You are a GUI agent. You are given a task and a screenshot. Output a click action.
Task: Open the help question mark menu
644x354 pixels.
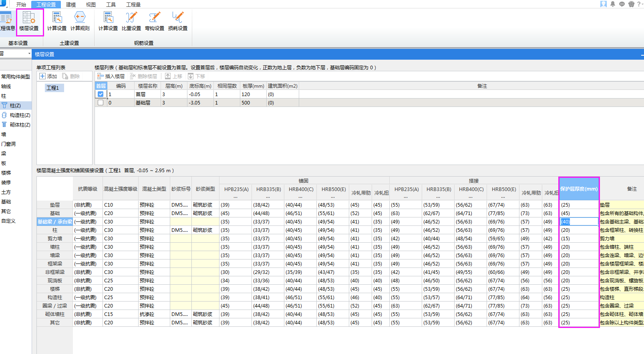tap(640, 4)
